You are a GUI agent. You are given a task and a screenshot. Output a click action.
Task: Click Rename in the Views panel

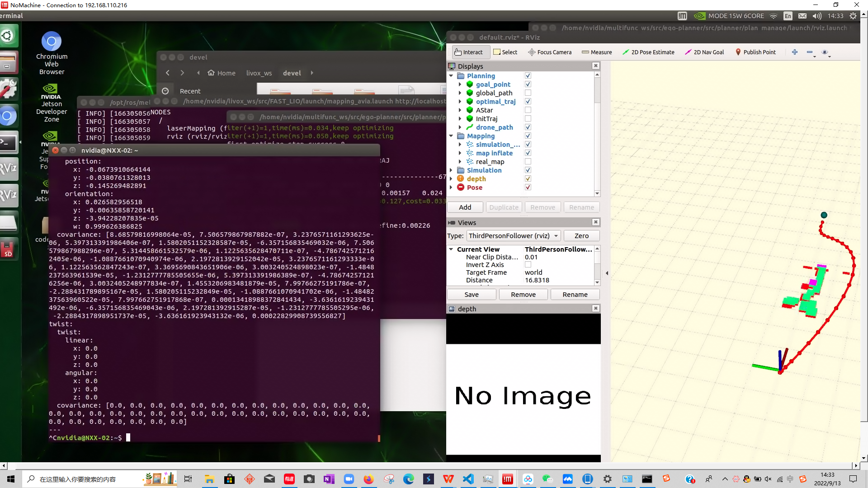[x=575, y=295]
